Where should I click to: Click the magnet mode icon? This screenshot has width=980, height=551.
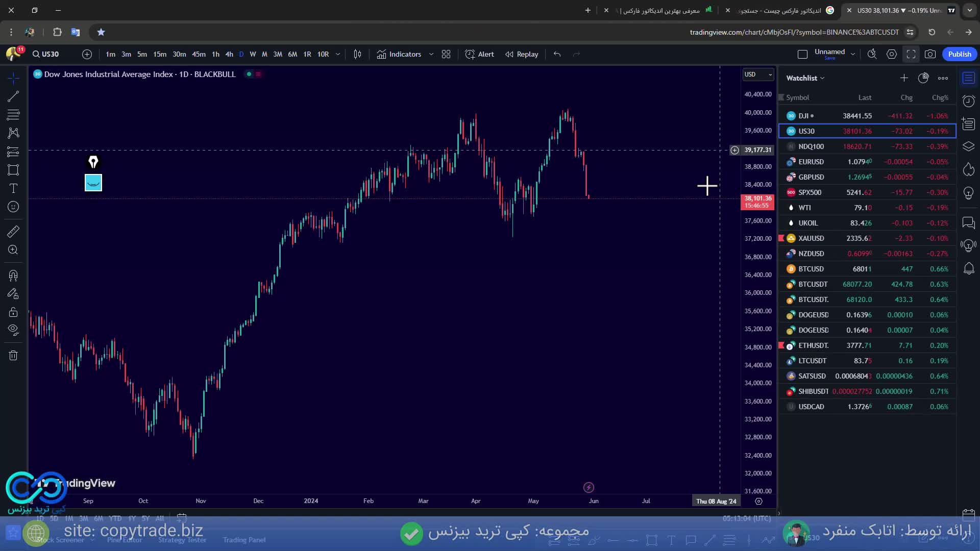(x=13, y=276)
